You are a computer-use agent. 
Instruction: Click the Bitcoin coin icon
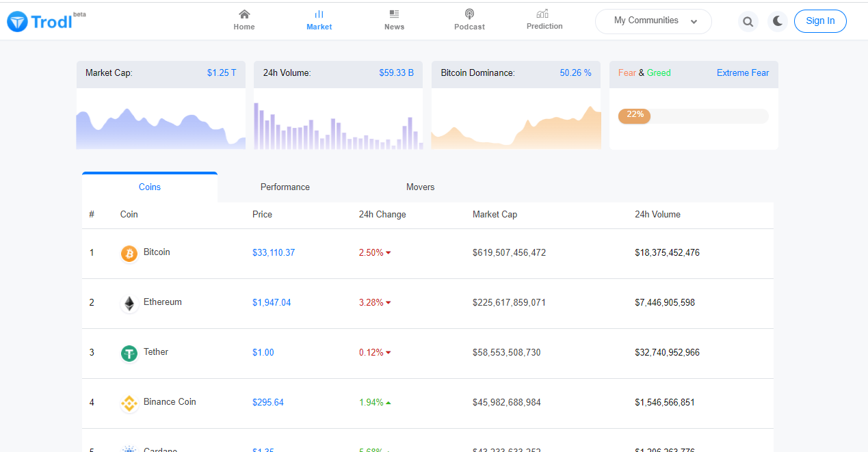pyautogui.click(x=129, y=254)
